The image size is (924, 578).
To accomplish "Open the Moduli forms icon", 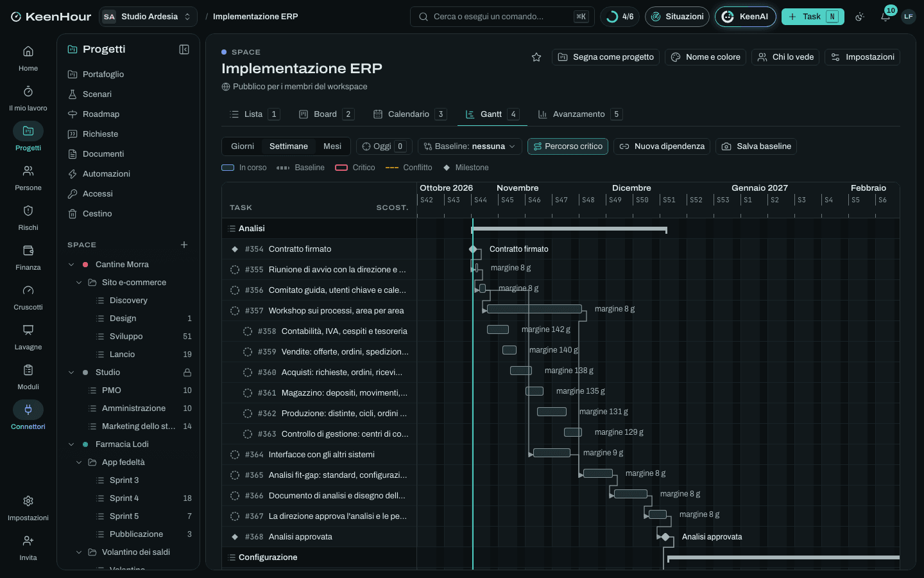I will [28, 370].
